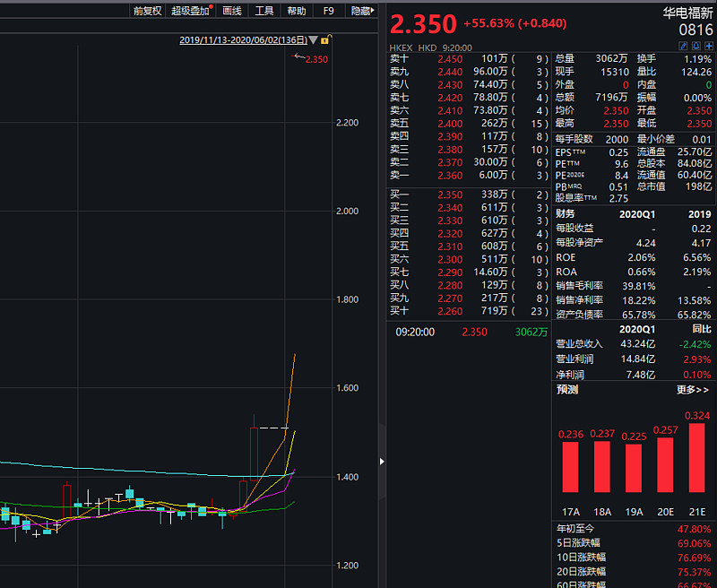This screenshot has width=717, height=588.
Task: Click the 2.200 price axis label
Action: (347, 123)
